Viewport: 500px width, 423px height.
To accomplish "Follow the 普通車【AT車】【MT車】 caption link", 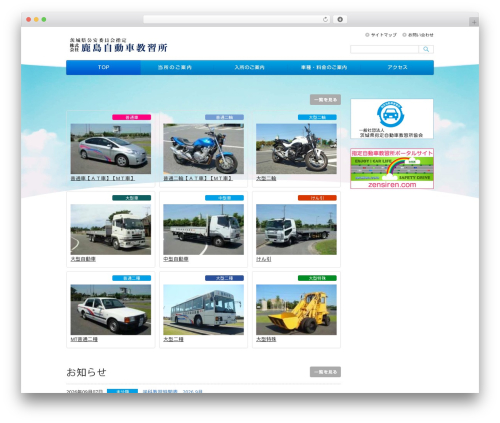I will [103, 179].
